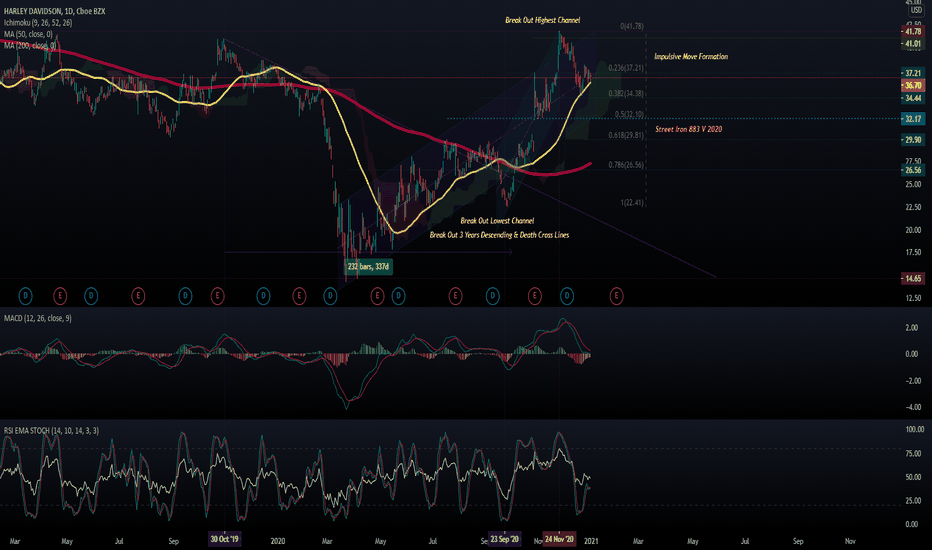The image size is (932, 550).
Task: Click the December 2020 dividend D marker
Action: tap(567, 296)
